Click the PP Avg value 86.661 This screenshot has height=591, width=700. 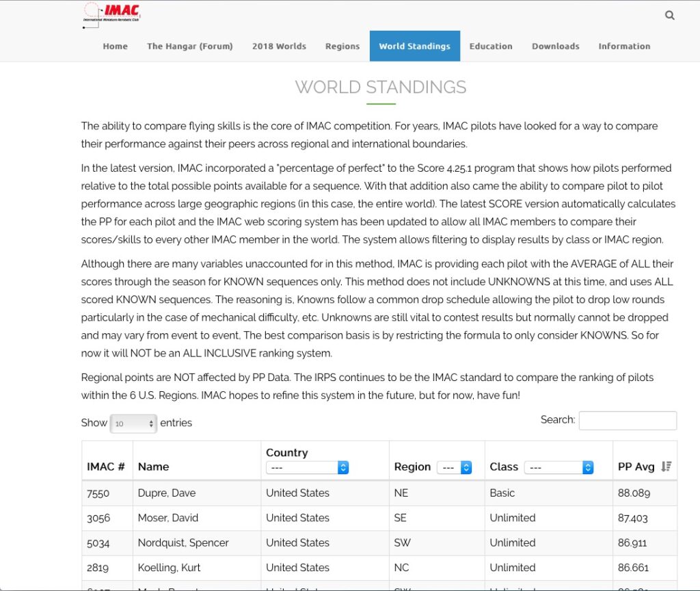click(x=633, y=567)
